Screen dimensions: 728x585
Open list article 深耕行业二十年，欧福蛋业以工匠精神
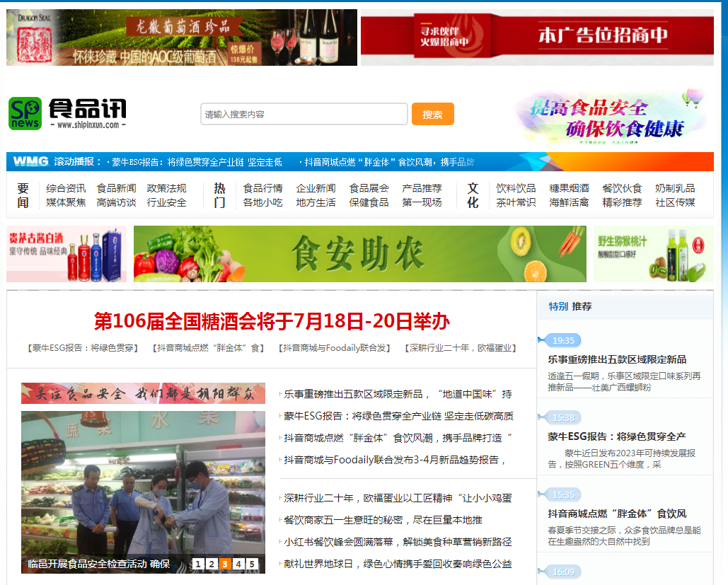coord(398,498)
